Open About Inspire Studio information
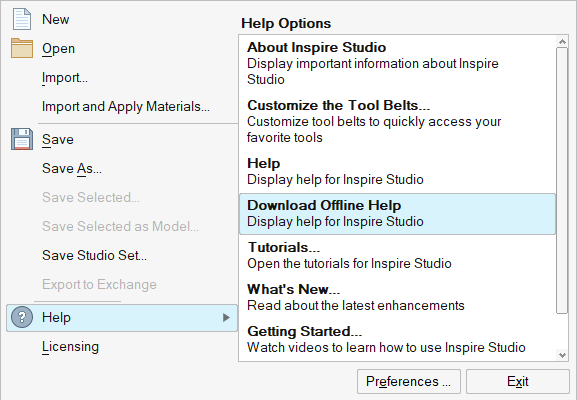 pyautogui.click(x=397, y=63)
